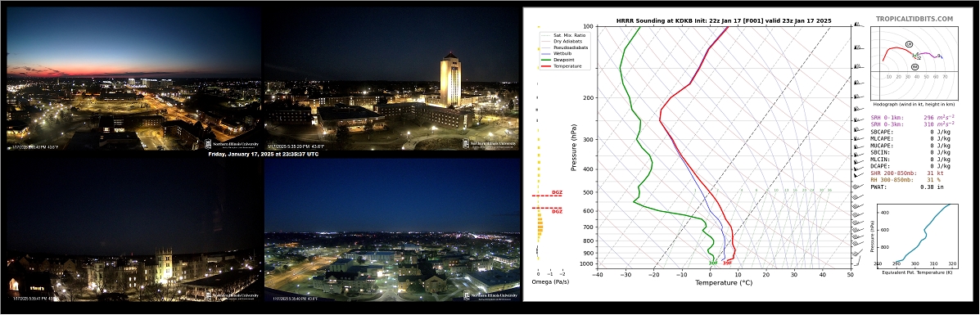This screenshot has height=315, width=980.
Task: Click the NIU logo in lit tower webcam
Action: click(x=490, y=143)
